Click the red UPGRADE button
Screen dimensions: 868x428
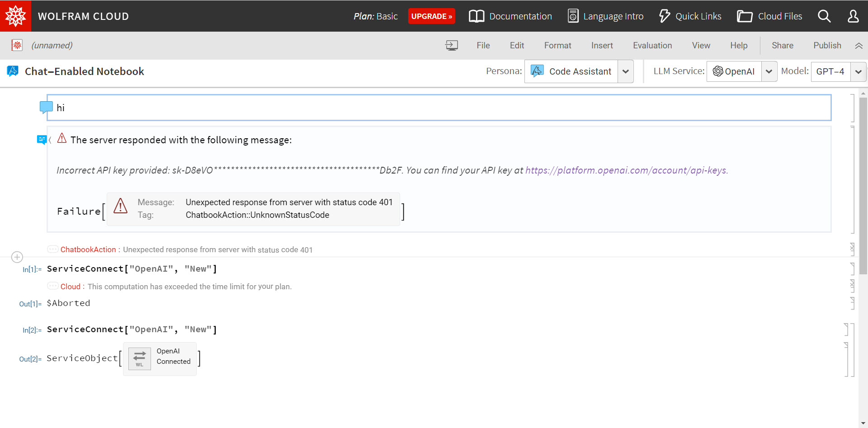(432, 16)
